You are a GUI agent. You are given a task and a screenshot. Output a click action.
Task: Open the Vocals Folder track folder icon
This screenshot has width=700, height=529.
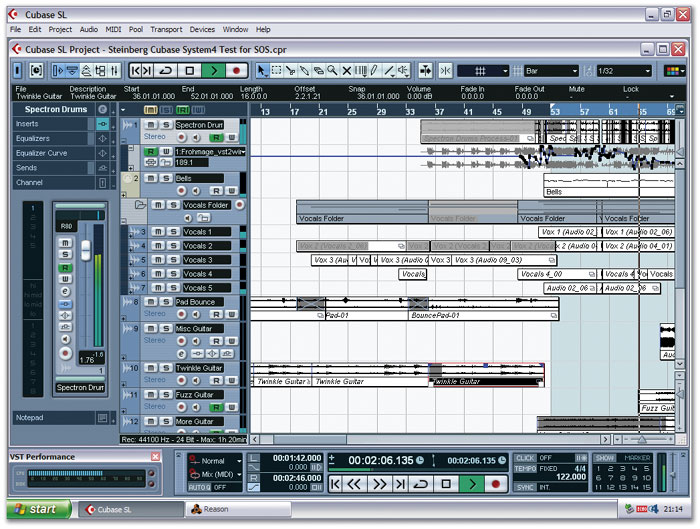click(141, 205)
